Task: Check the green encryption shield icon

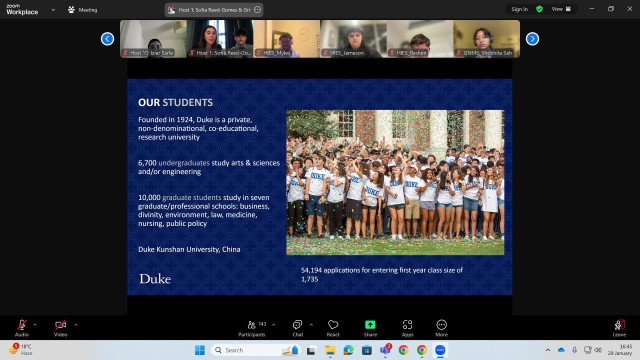Action: (540, 9)
